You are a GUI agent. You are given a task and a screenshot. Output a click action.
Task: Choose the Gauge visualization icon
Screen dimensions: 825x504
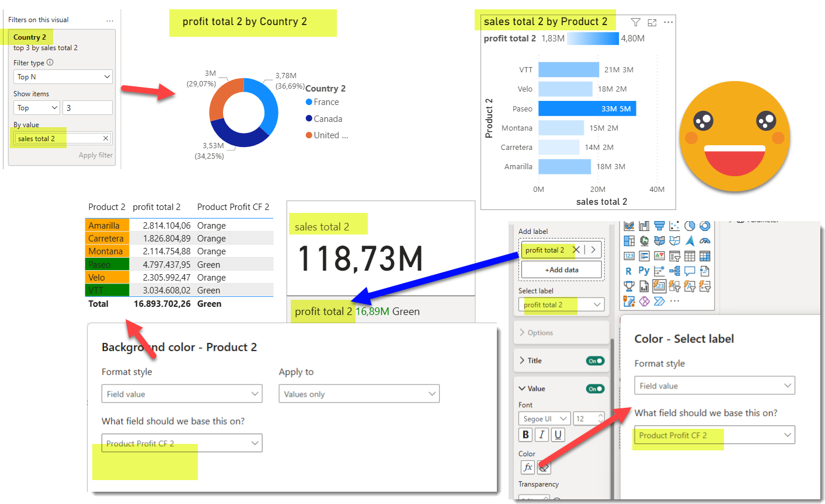tap(705, 241)
